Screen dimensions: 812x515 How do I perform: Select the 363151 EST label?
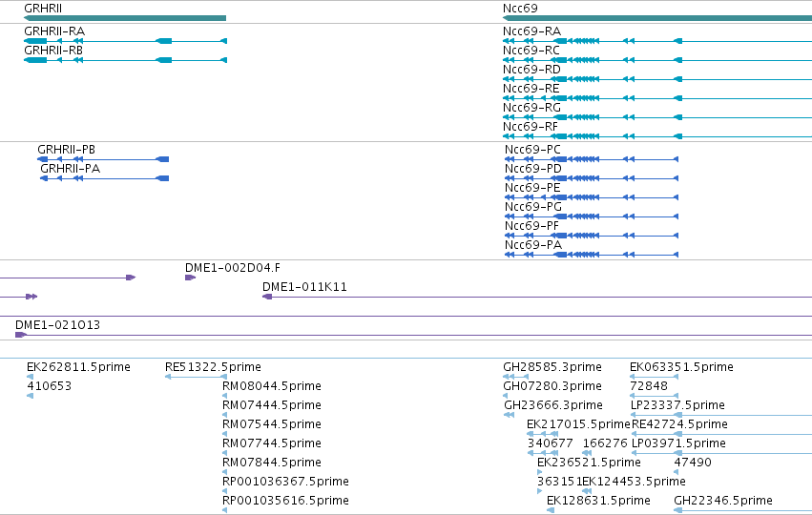(x=559, y=482)
